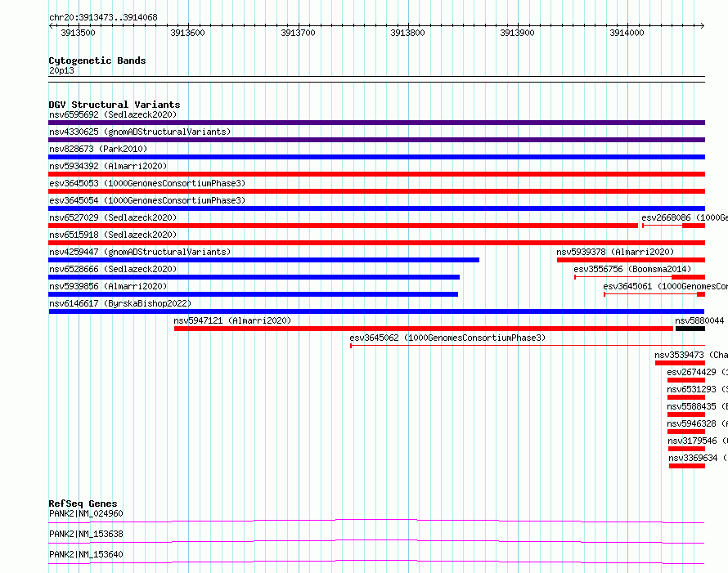This screenshot has width=728, height=573.
Task: Open the nsv4259447 gnomADStructuralVariants label
Action: [140, 252]
